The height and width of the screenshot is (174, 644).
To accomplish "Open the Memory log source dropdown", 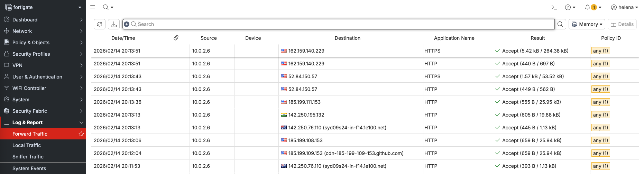I will coord(587,24).
